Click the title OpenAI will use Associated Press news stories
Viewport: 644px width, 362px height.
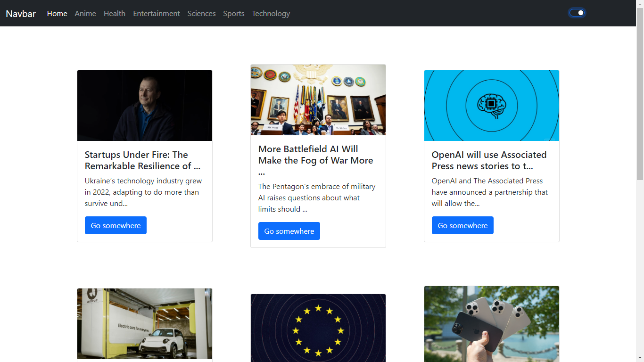489,160
